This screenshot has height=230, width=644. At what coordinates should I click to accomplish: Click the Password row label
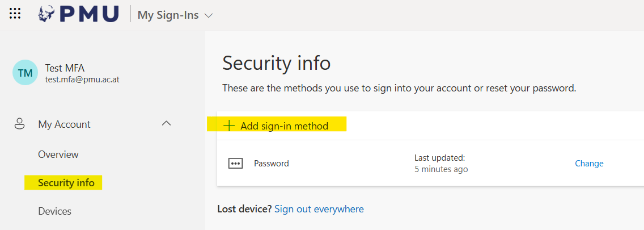tap(271, 164)
